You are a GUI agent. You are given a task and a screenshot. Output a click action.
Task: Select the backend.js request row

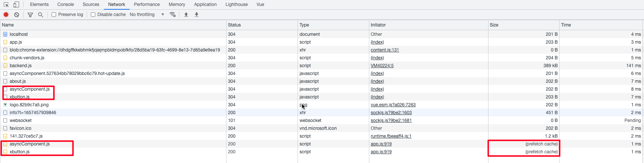click(x=322, y=66)
